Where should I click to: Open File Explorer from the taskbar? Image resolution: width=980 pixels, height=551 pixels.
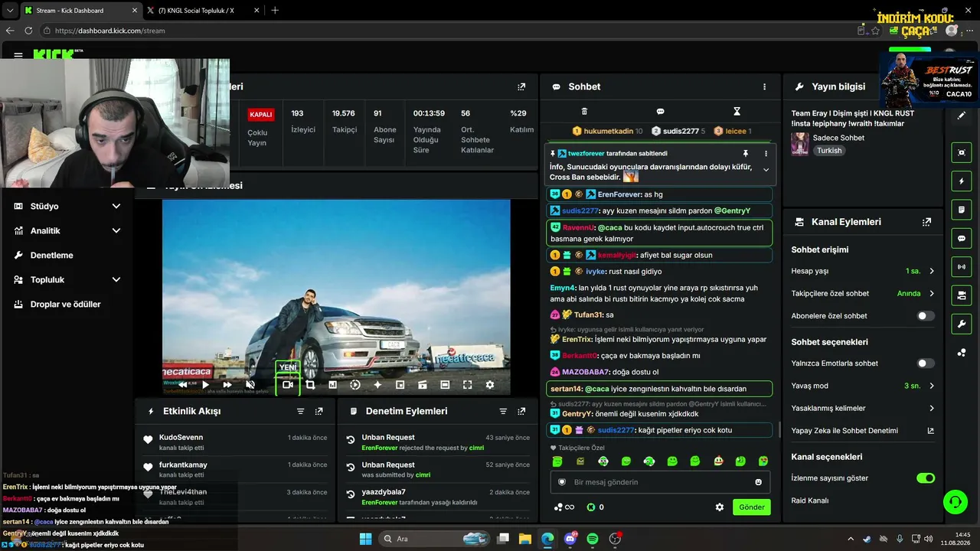(525, 539)
